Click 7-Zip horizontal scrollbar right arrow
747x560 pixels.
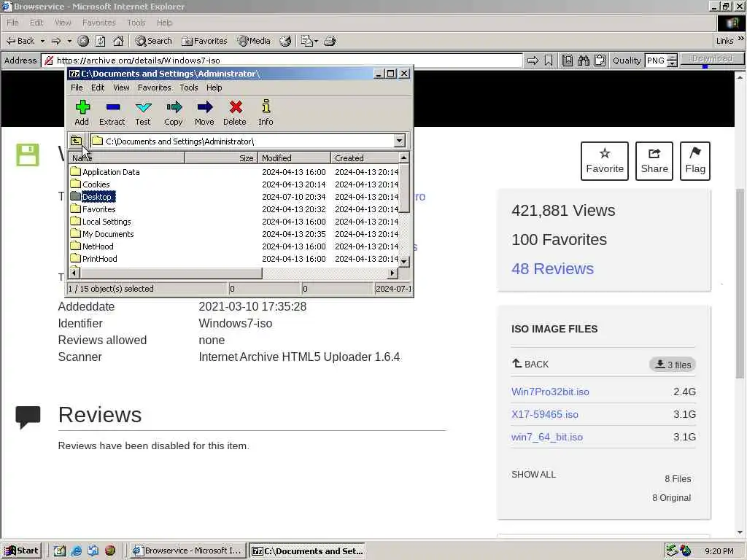392,273
